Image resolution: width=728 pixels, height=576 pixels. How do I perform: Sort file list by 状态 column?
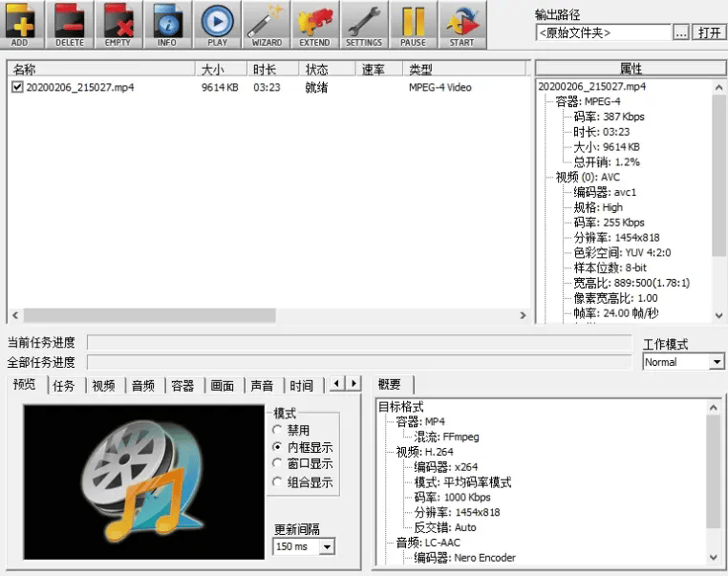(x=328, y=69)
